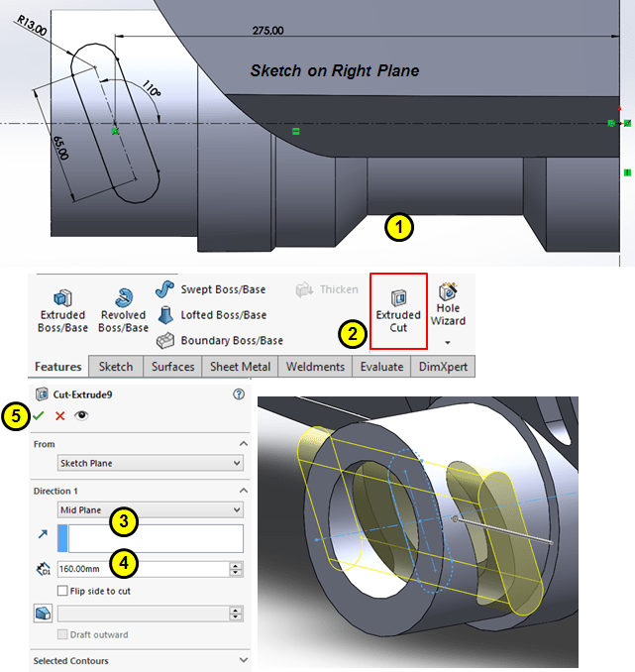Screen dimensions: 635x672
Task: Click the Boundary Boss/Base command
Action: [x=232, y=340]
